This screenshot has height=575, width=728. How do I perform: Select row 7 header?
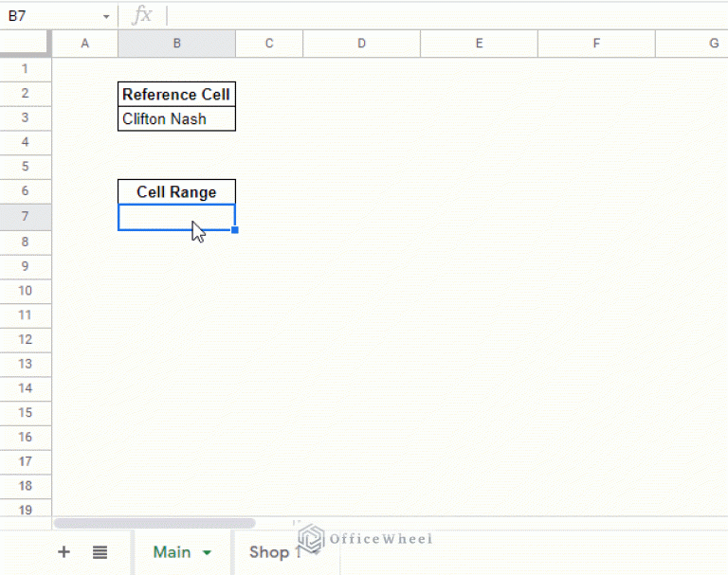(x=25, y=217)
